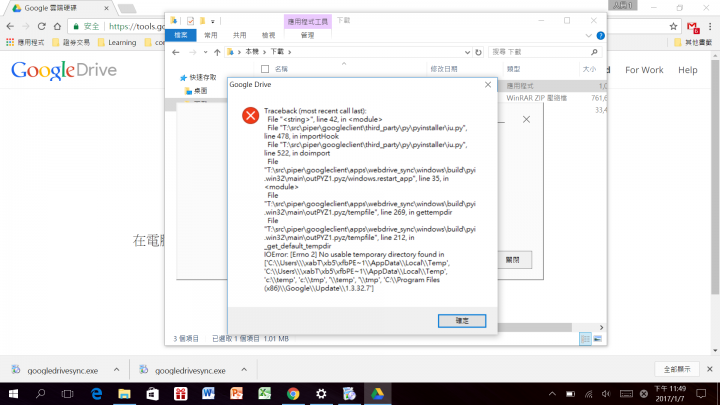This screenshot has width=720, height=405.
Task: Expand options for first googledrivesync.exe download
Action: (117, 370)
